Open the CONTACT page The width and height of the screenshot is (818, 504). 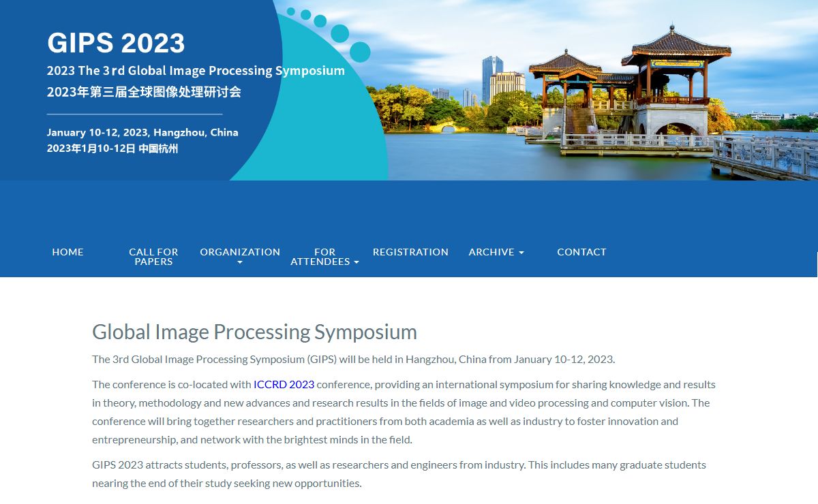pos(581,252)
